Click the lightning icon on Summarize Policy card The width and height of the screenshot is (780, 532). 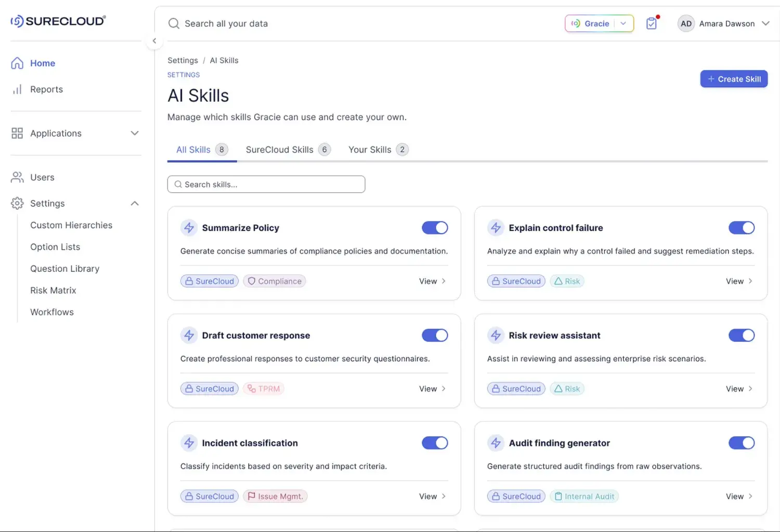(x=189, y=228)
